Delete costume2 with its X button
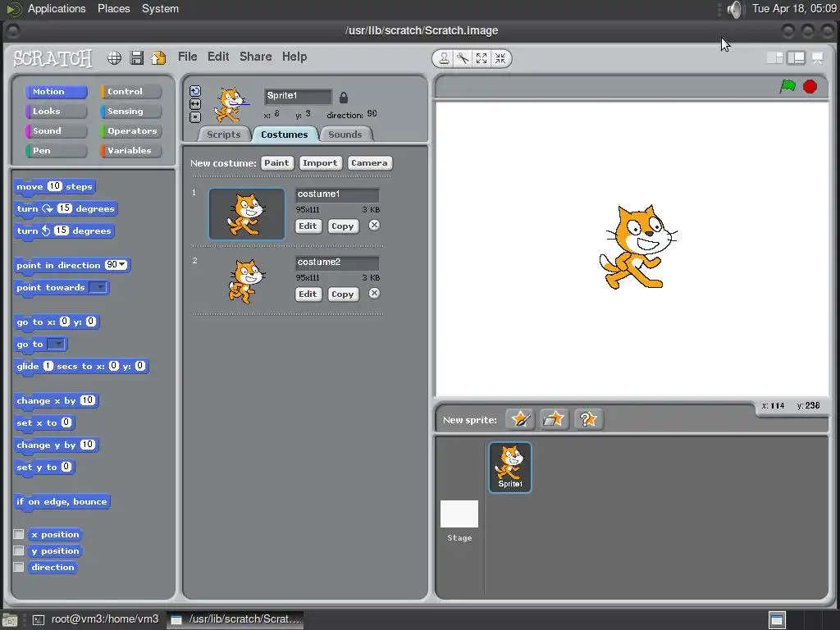840x630 pixels. point(374,293)
